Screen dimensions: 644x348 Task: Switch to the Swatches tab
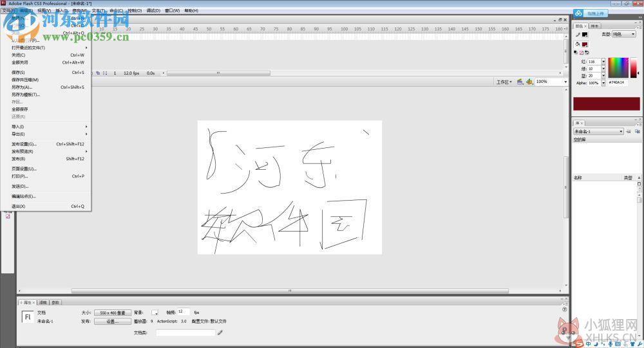pyautogui.click(x=595, y=26)
